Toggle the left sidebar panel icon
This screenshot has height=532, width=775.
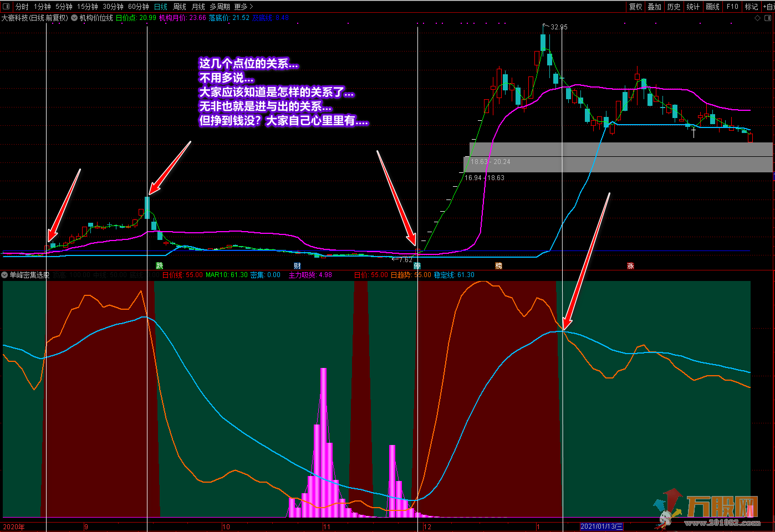7,7
